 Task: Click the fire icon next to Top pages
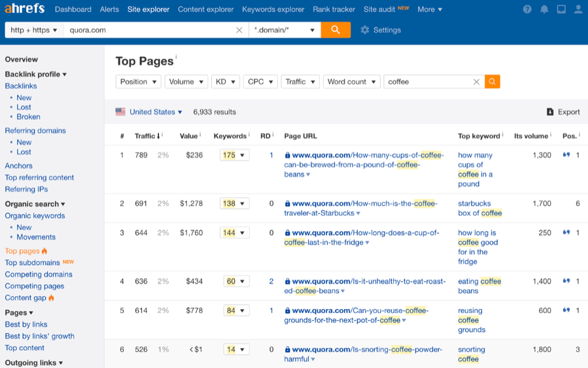(44, 251)
